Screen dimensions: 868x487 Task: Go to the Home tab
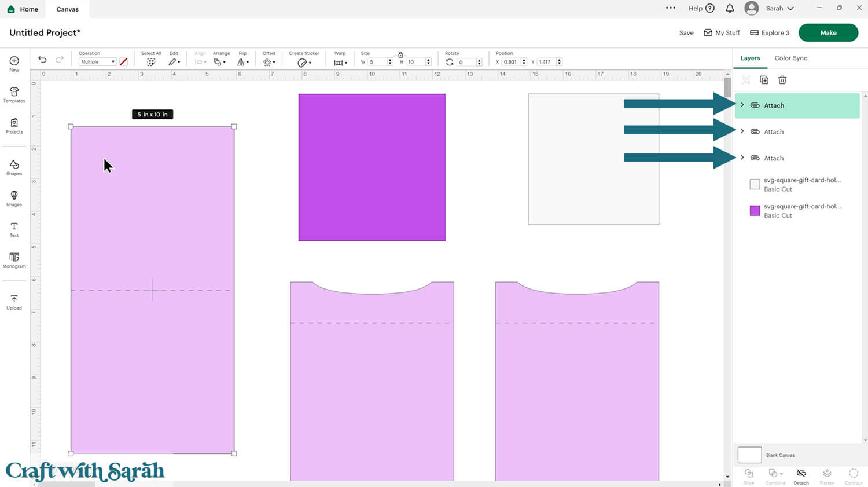pos(23,9)
